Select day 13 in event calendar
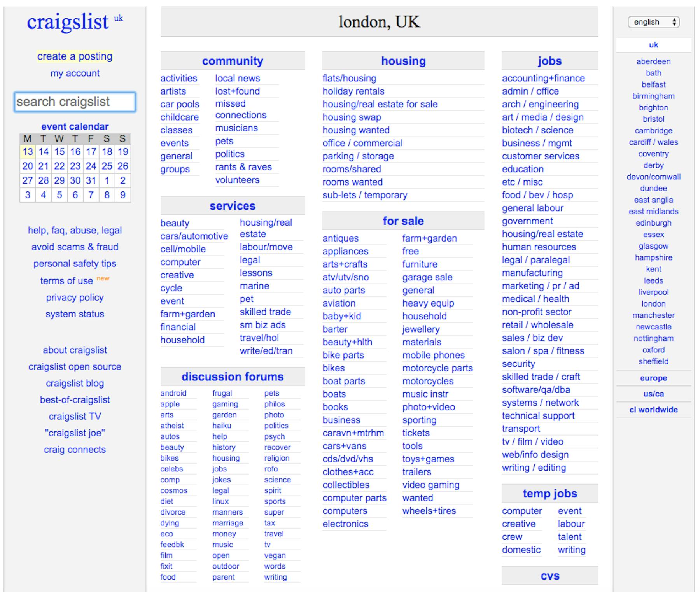 (28, 152)
